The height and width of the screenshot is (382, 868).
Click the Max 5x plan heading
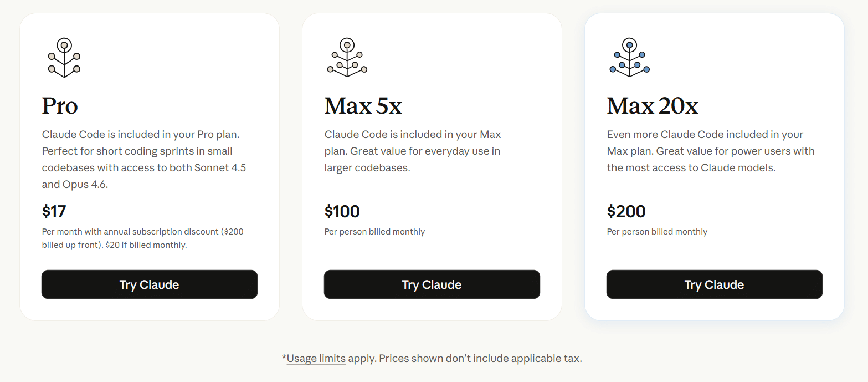coord(363,106)
